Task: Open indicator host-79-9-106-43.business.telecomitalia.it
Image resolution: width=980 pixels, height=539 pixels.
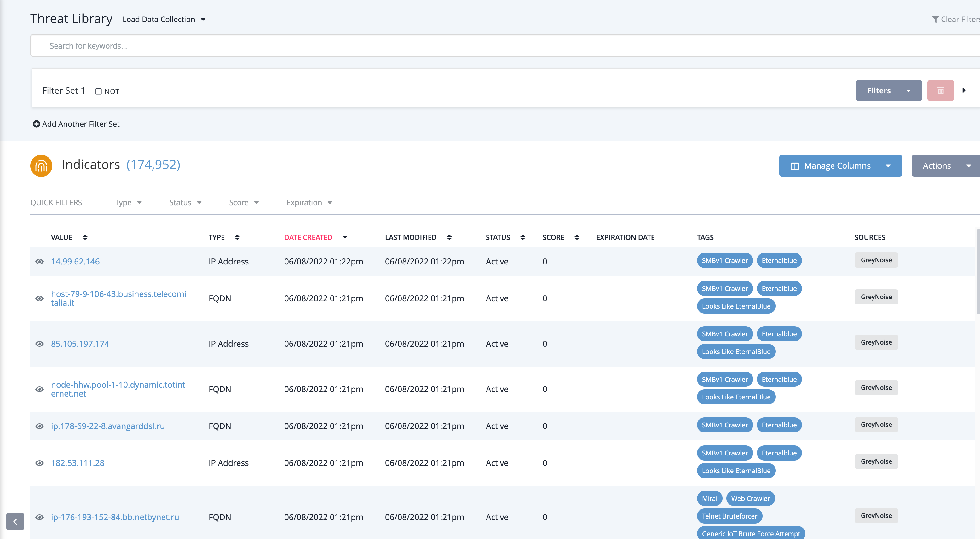Action: click(119, 298)
